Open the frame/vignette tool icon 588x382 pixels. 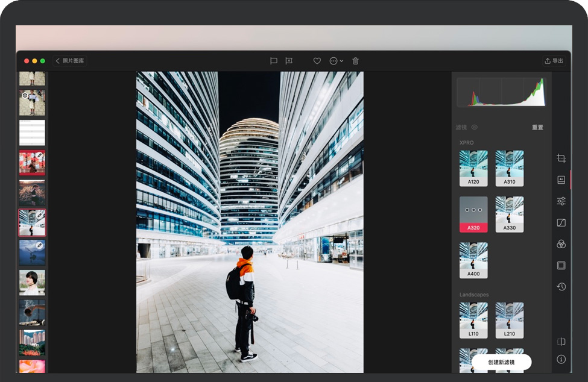(561, 266)
